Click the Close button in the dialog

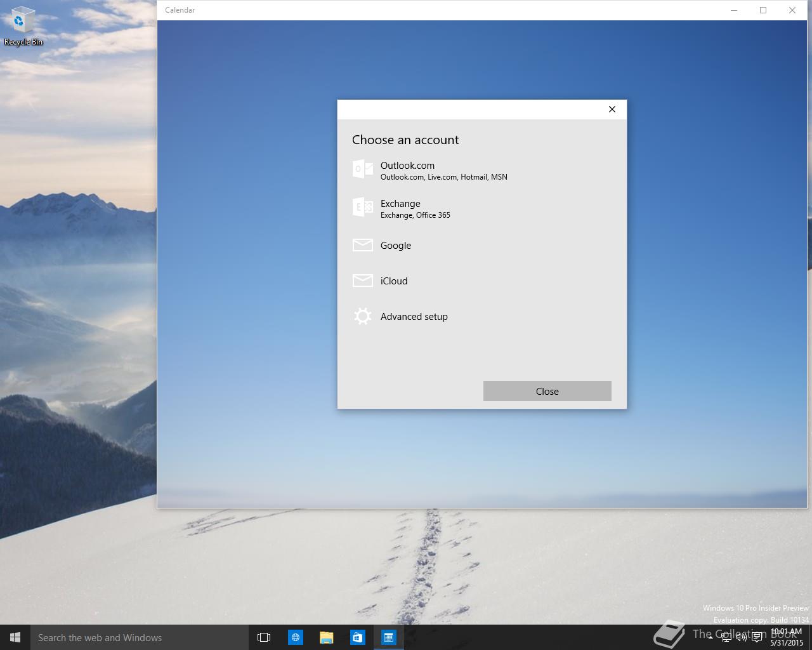547,391
